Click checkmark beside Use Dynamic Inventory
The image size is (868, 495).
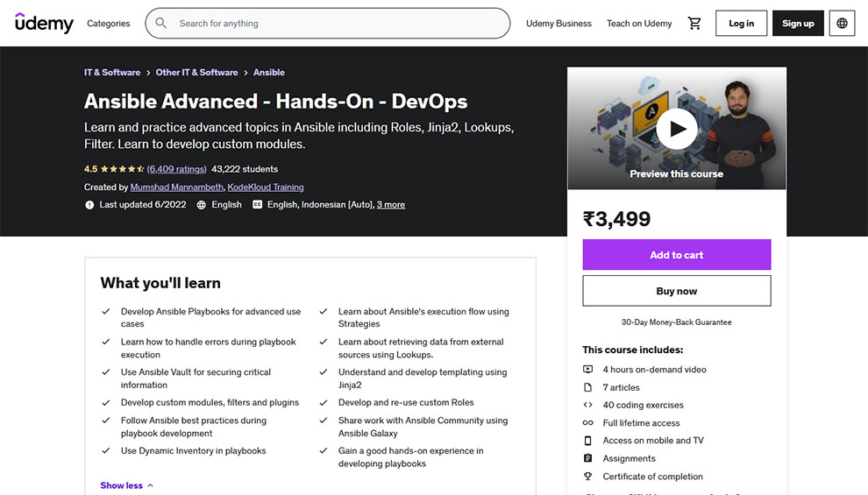coord(106,450)
